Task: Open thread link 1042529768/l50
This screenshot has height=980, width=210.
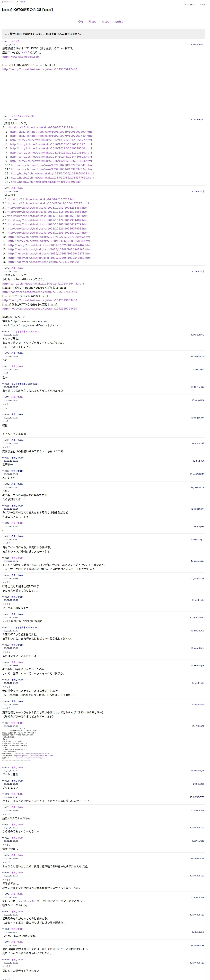Action: (40, 309)
